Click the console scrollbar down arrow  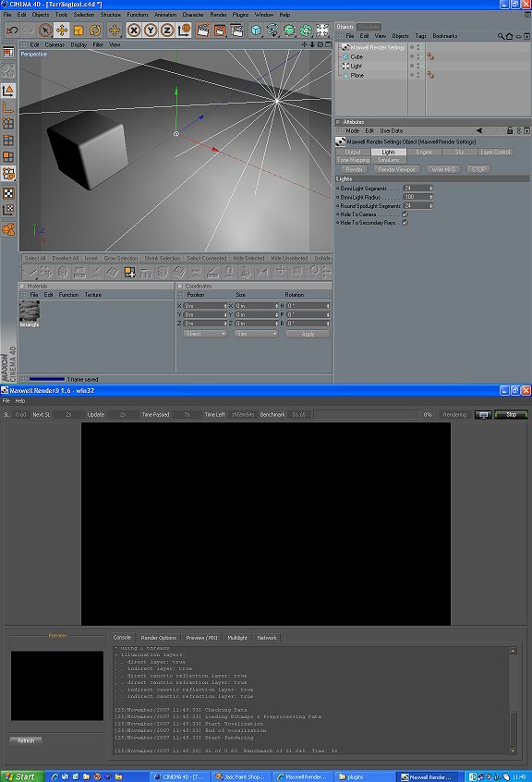(x=514, y=751)
